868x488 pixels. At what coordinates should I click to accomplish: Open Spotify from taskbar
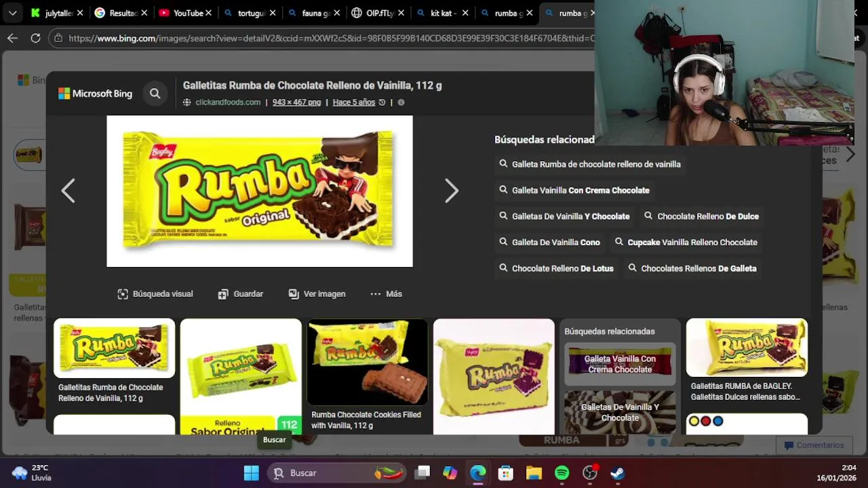point(562,473)
